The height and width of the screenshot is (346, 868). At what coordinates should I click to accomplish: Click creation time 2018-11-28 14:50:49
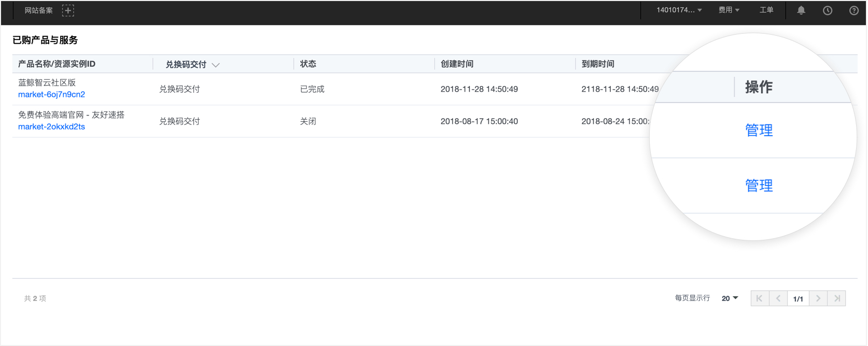click(x=479, y=89)
